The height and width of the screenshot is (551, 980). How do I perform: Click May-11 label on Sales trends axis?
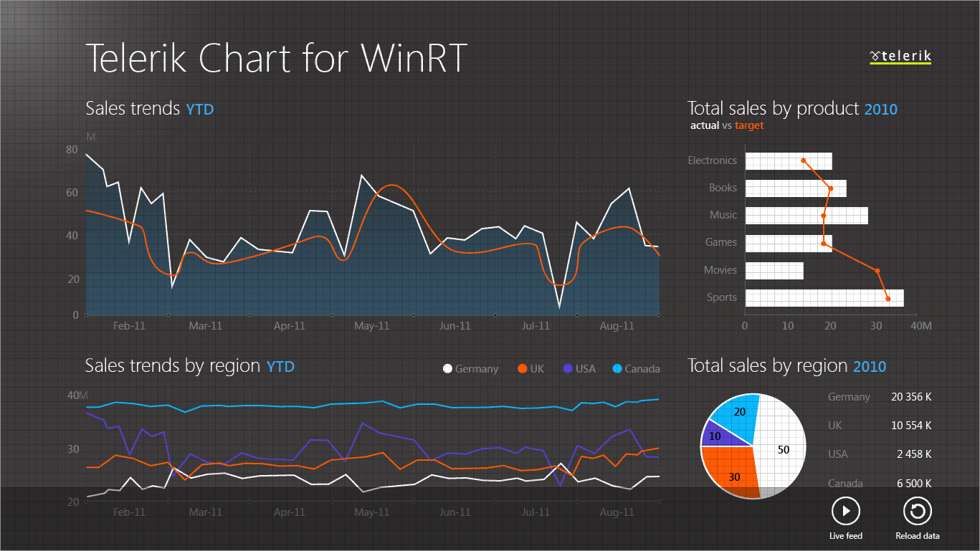(371, 325)
